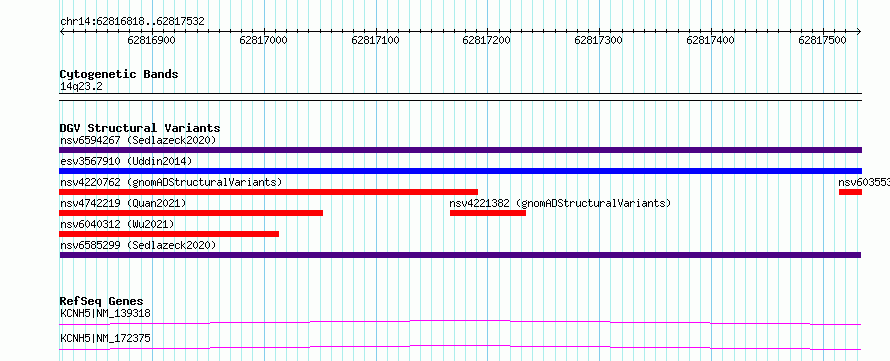This screenshot has height=361, width=890.
Task: Open gene KCNH5|NM_139318 label
Action: coord(105,313)
